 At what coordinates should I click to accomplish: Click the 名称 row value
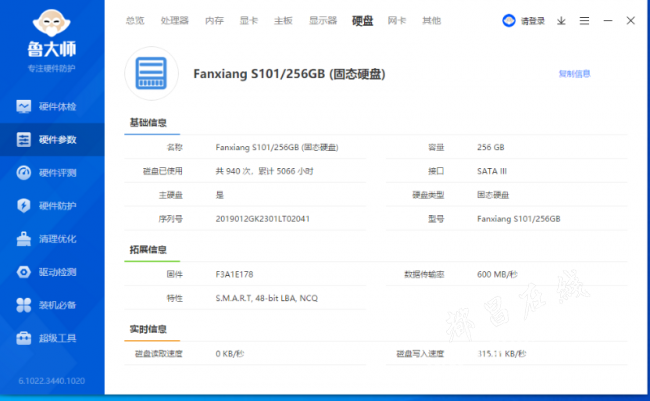[277, 147]
